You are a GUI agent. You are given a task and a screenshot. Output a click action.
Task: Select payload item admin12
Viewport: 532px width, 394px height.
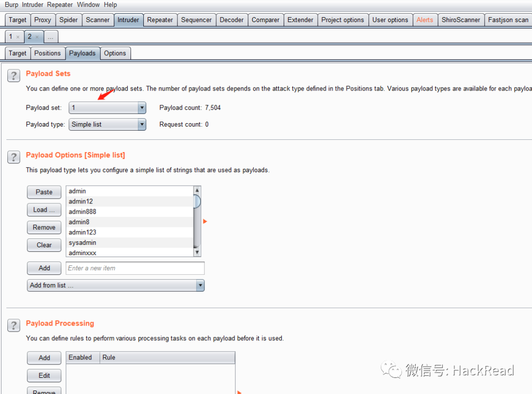(130, 201)
